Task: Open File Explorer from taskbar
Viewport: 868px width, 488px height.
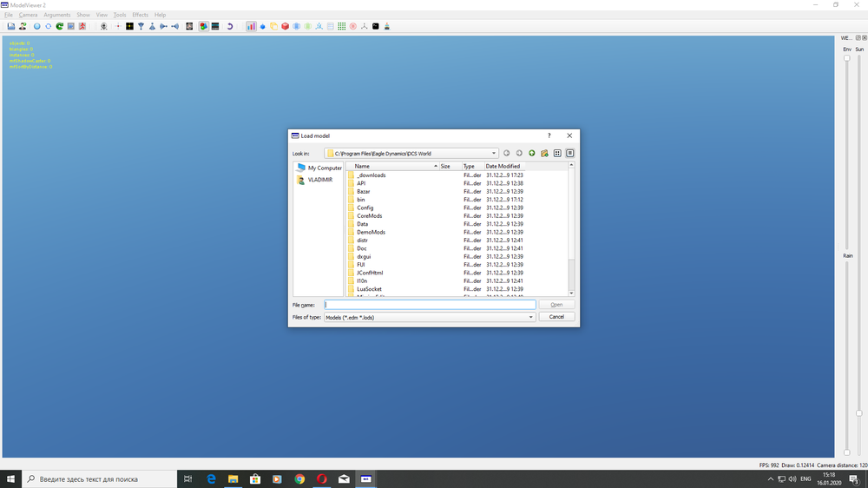Action: point(233,479)
